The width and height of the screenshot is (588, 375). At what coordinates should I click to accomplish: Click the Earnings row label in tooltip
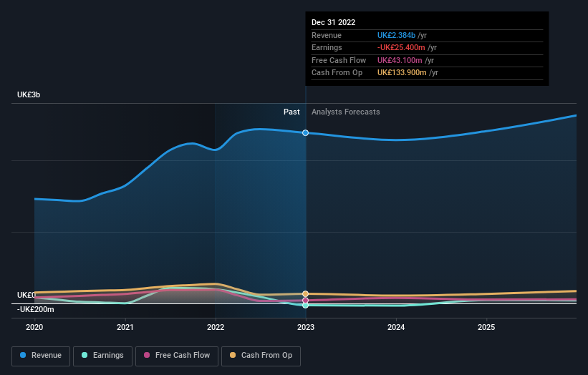click(327, 47)
